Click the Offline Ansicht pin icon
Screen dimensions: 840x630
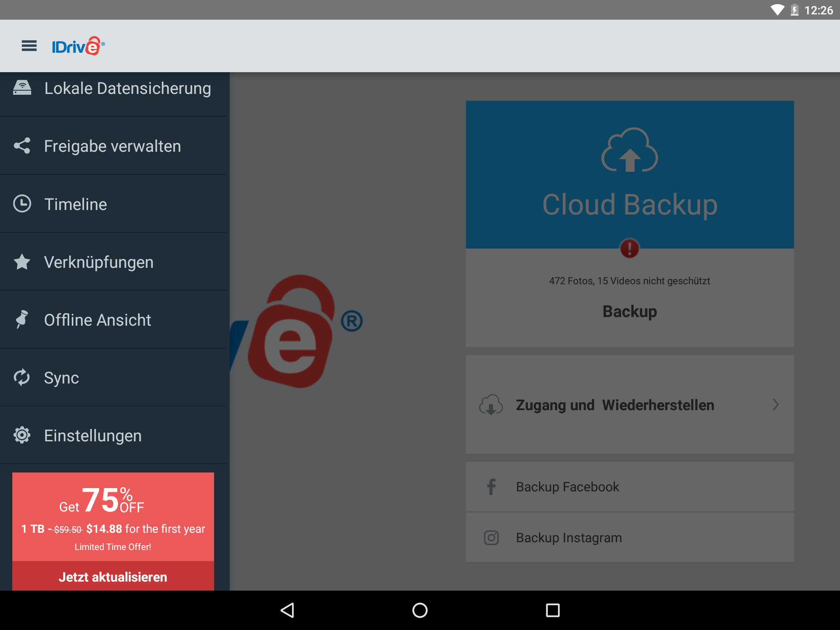(22, 320)
